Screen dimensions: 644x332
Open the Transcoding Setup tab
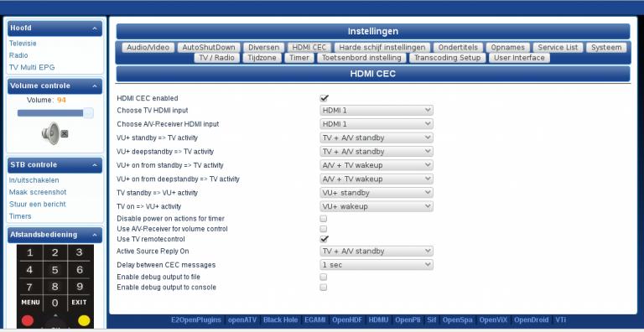(447, 58)
